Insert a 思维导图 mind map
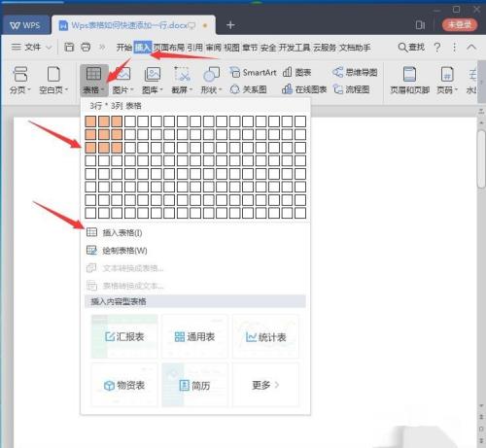This screenshot has width=486, height=448. (355, 72)
